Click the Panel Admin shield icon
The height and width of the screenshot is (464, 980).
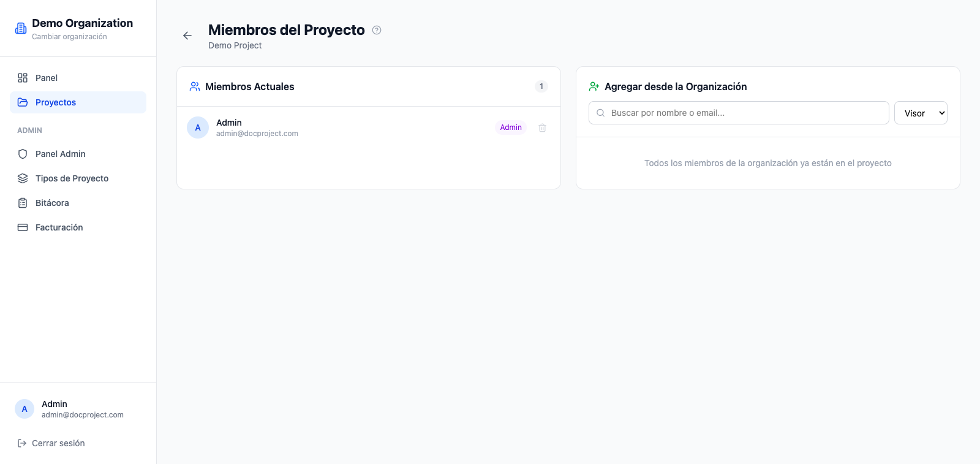23,154
